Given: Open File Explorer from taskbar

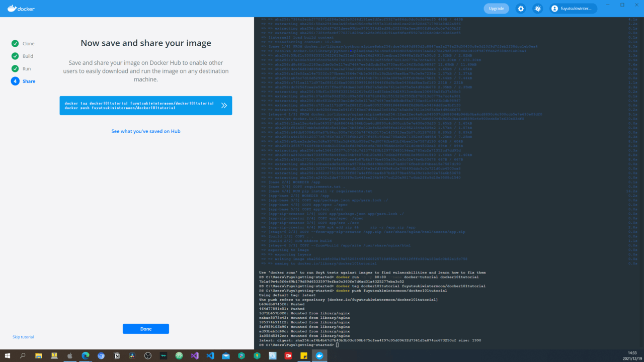Looking at the screenshot, I should point(38,355).
